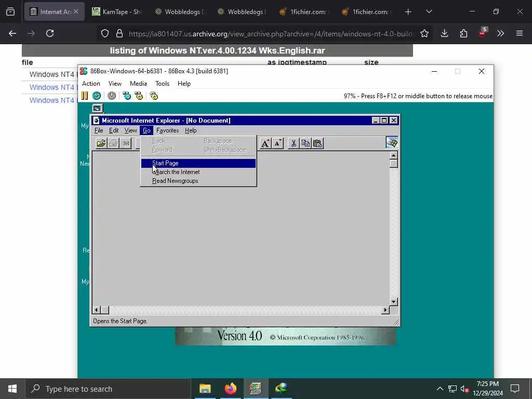
Task: Switch to the first Wobbledogs Firefox tab
Action: (179, 11)
